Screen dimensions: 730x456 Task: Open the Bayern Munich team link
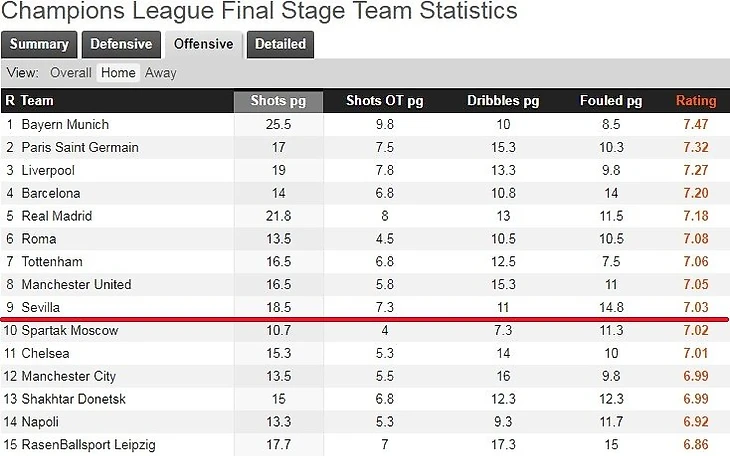click(65, 125)
